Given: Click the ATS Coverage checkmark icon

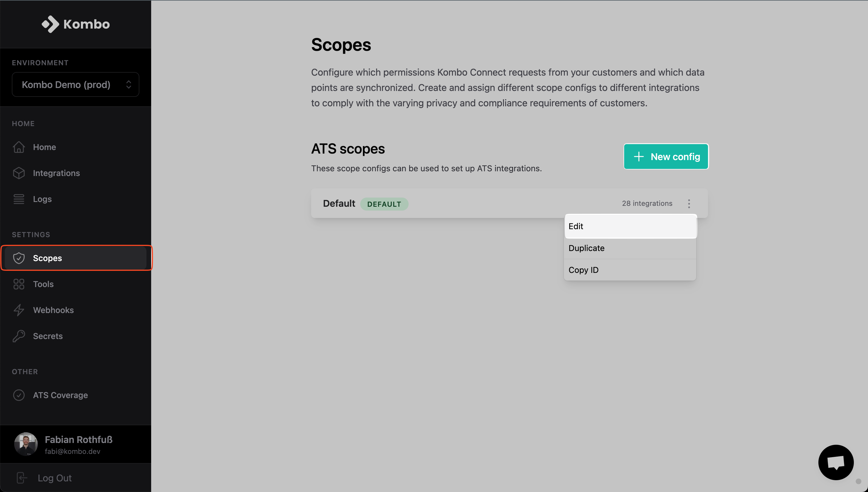Looking at the screenshot, I should tap(19, 395).
